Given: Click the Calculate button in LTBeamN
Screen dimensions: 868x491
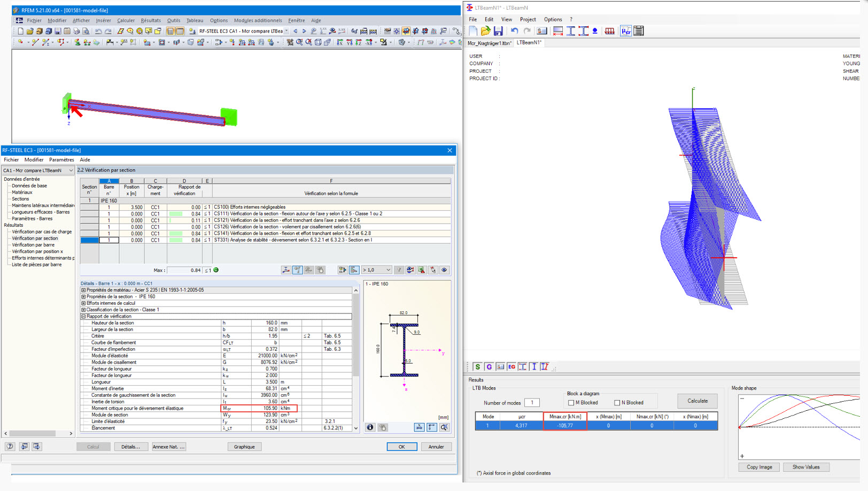Looking at the screenshot, I should [x=697, y=401].
